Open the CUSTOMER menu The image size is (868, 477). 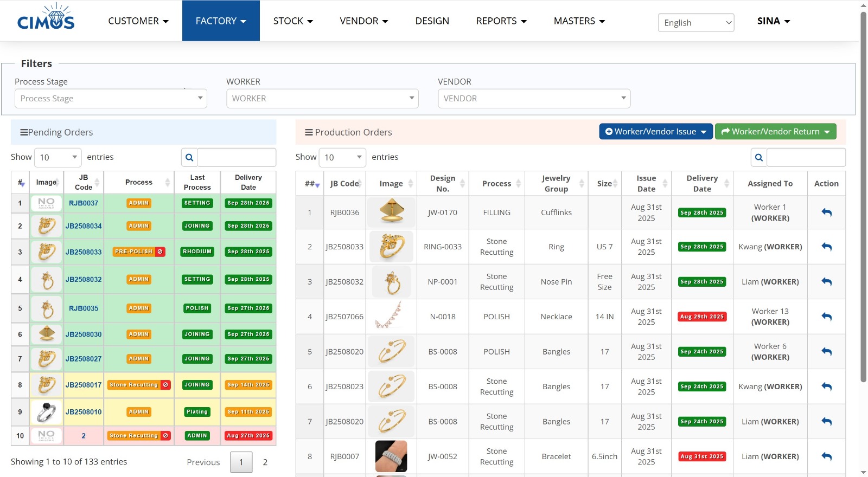click(x=138, y=21)
